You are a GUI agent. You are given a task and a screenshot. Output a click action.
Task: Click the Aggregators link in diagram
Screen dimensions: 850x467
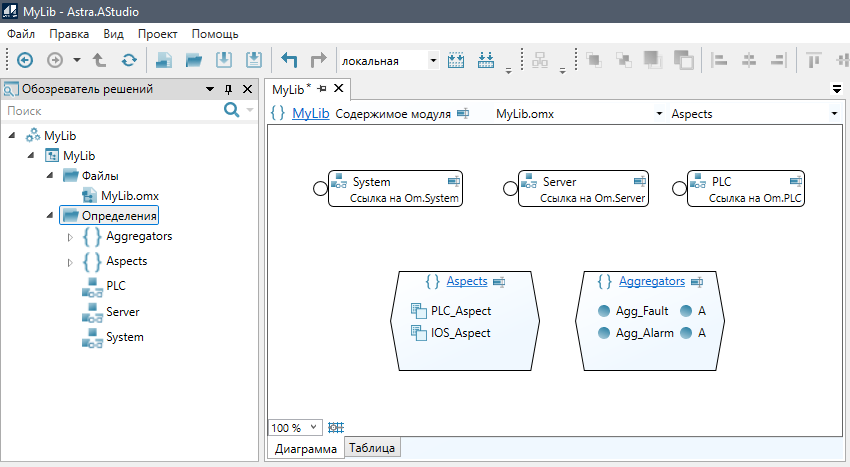[x=651, y=282]
